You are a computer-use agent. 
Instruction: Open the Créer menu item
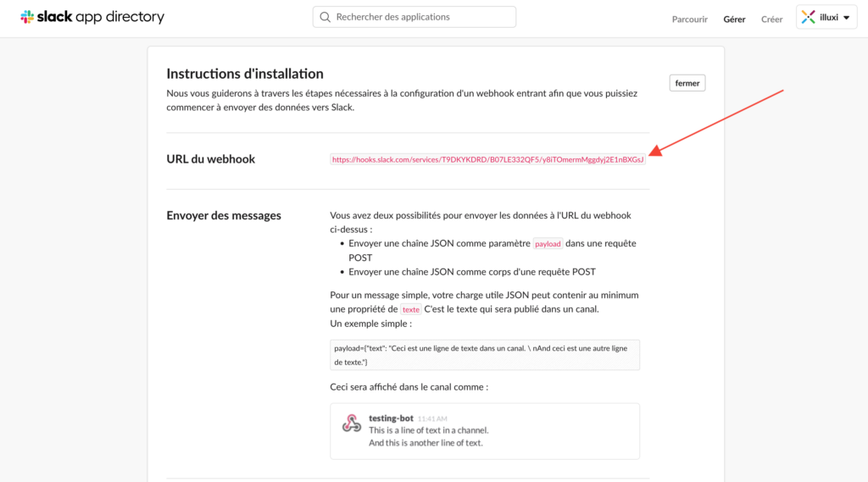point(771,19)
